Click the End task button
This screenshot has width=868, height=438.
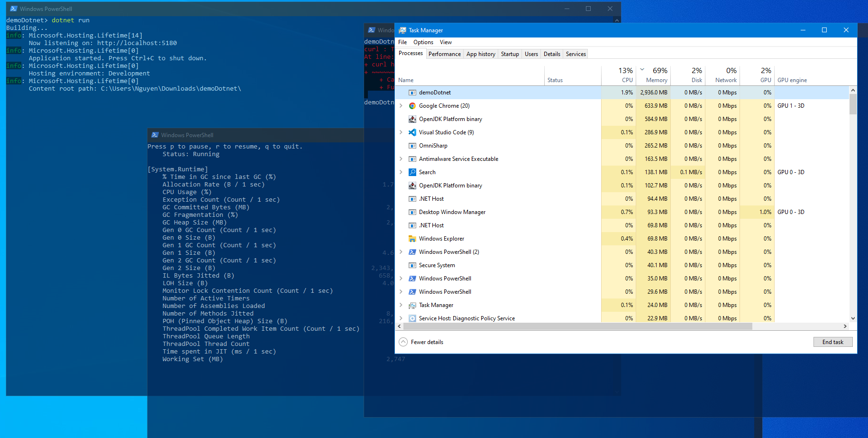(833, 342)
